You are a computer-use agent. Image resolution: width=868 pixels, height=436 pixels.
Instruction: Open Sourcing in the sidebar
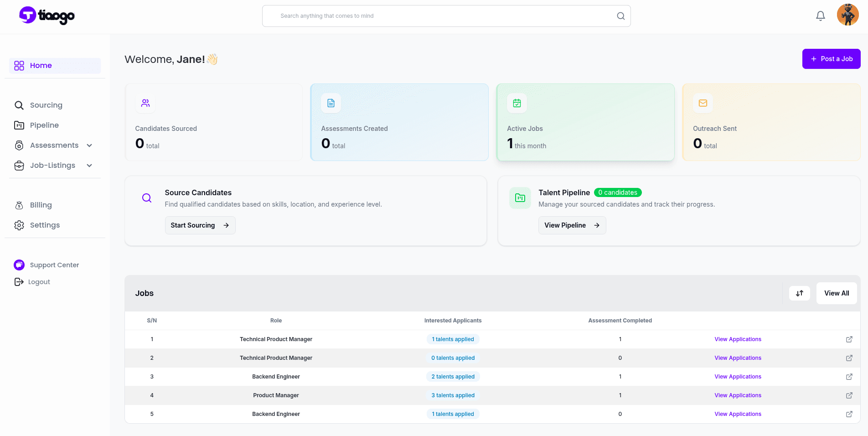[x=46, y=105]
